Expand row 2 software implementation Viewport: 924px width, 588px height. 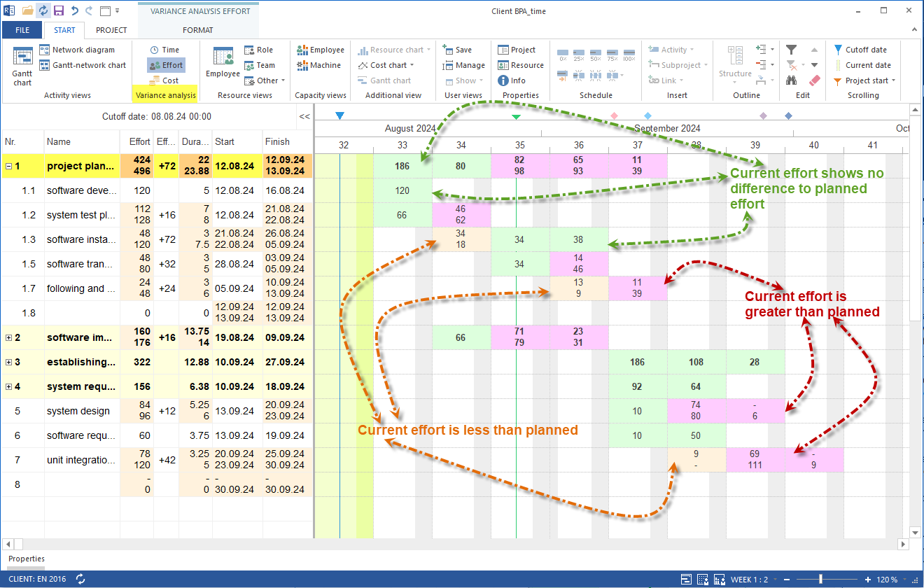[8, 337]
